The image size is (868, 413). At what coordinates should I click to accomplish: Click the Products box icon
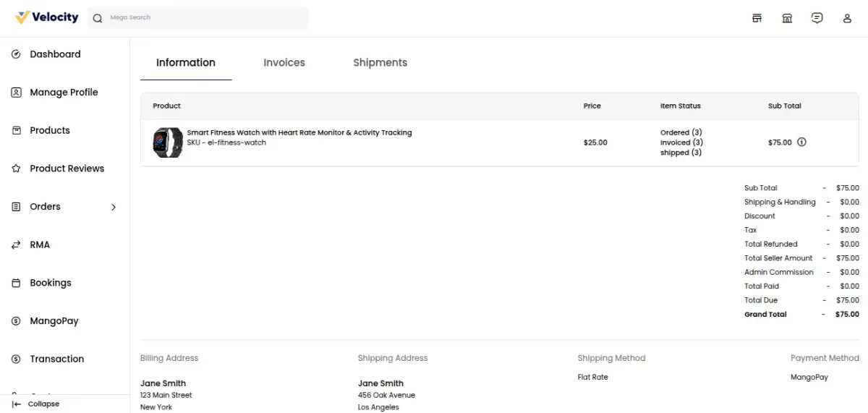coord(16,130)
